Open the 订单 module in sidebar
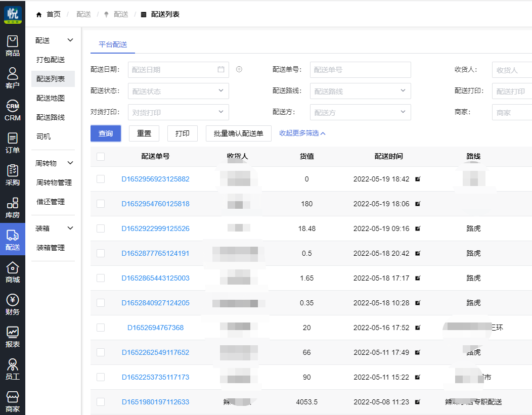Image resolution: width=532 pixels, height=415 pixels. [x=13, y=143]
